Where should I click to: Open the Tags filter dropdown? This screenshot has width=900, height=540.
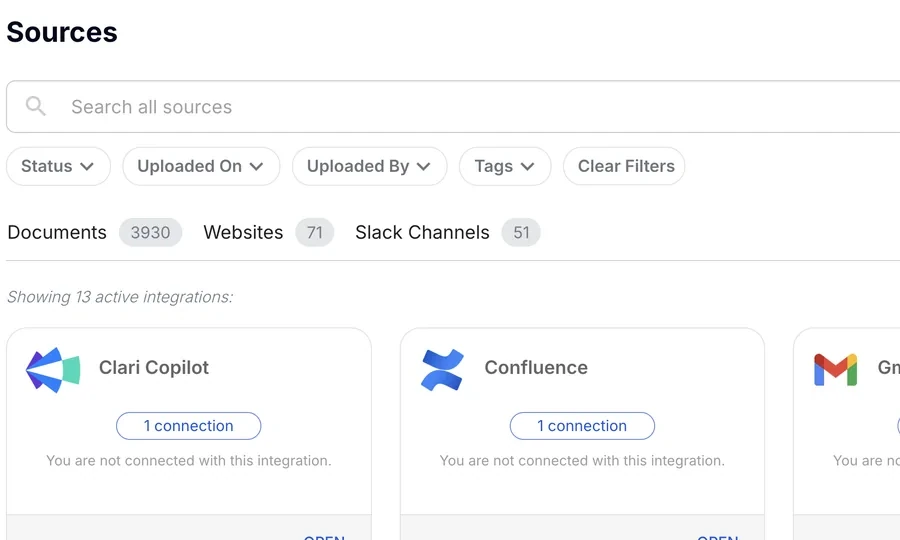pos(505,166)
